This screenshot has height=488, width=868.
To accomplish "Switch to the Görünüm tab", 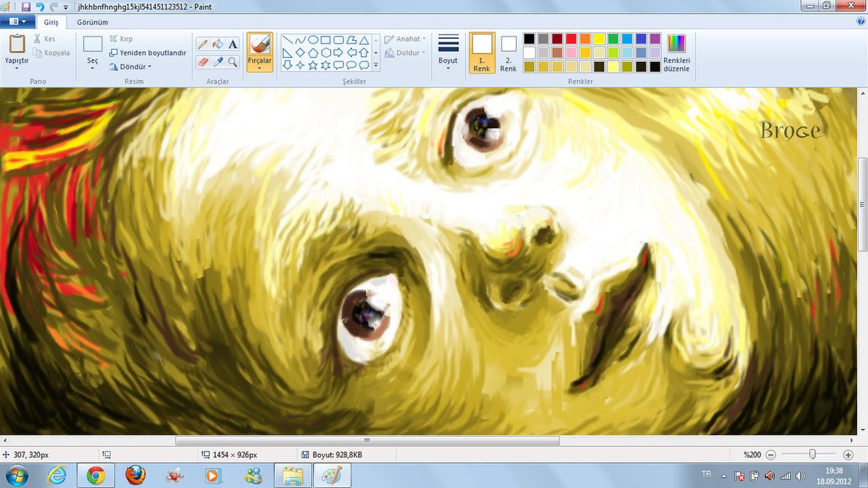I will (93, 22).
